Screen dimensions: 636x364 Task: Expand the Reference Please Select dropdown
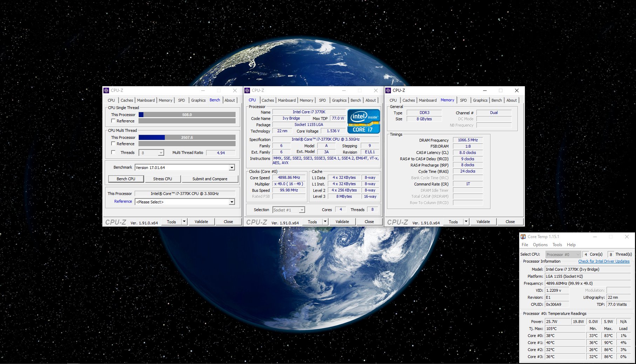tap(232, 202)
